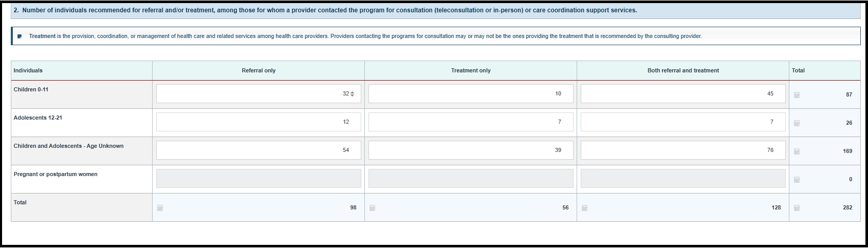Click Age Unknown Referral only field showing 54
This screenshot has width=868, height=250.
pos(258,150)
